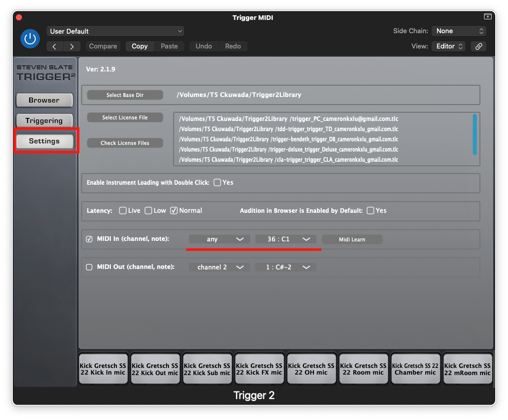Click Select Base Dir
The image size is (508, 420).
coord(125,94)
